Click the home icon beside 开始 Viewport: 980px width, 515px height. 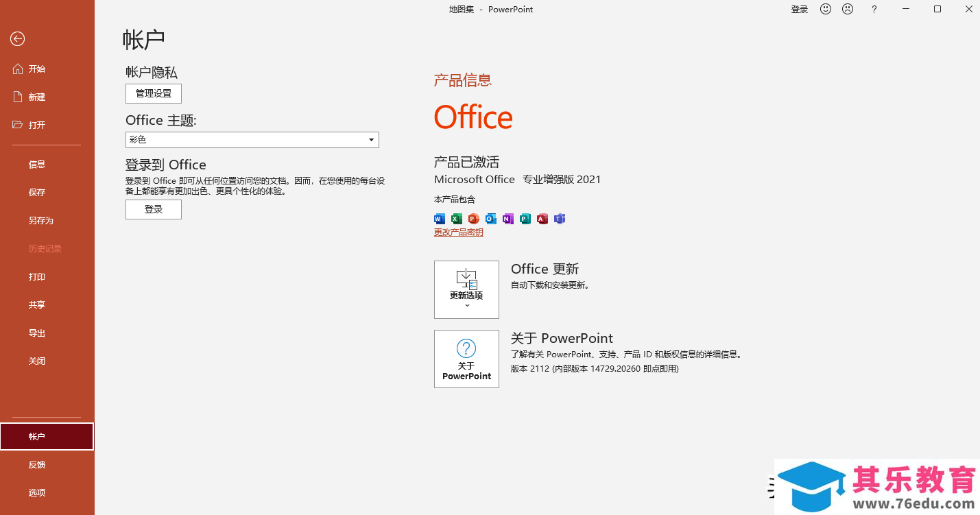(x=18, y=69)
